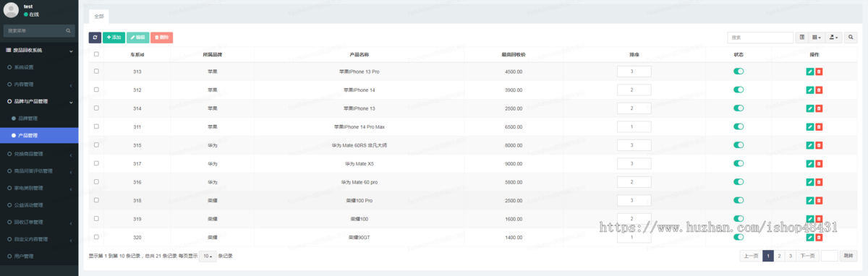Delete row 317 with trash icon
Viewport: 868px width, 276px height.
(x=819, y=163)
